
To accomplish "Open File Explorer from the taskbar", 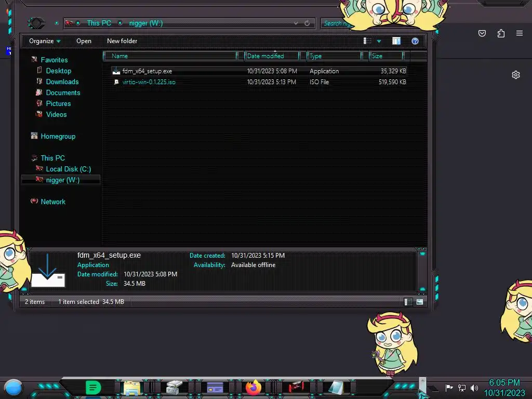I will click(132, 388).
